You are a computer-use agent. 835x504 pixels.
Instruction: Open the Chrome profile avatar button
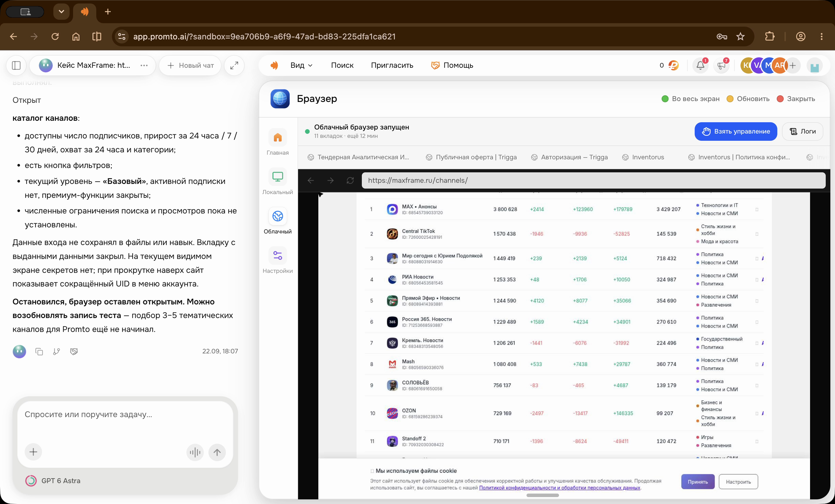(801, 36)
